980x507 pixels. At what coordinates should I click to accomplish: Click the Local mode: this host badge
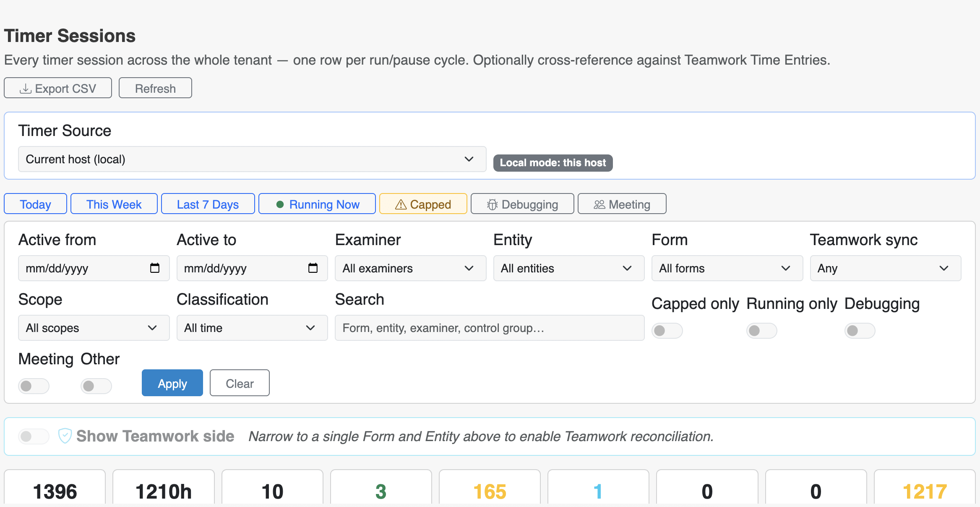click(553, 163)
